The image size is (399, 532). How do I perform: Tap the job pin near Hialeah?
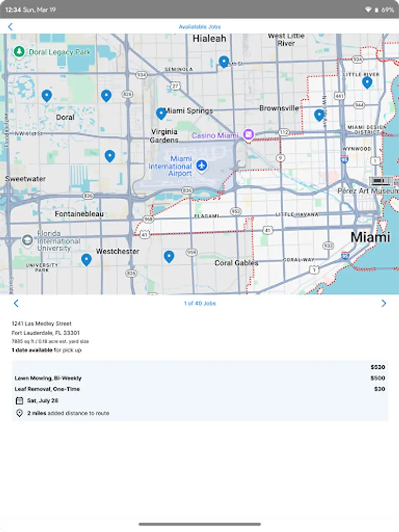pyautogui.click(x=223, y=61)
